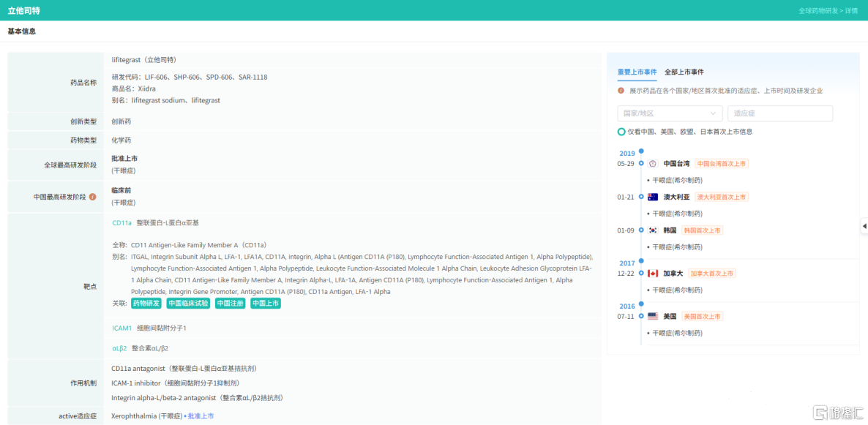The image size is (868, 425).
Task: Click the 澳大利亚 country name
Action: coord(676,197)
